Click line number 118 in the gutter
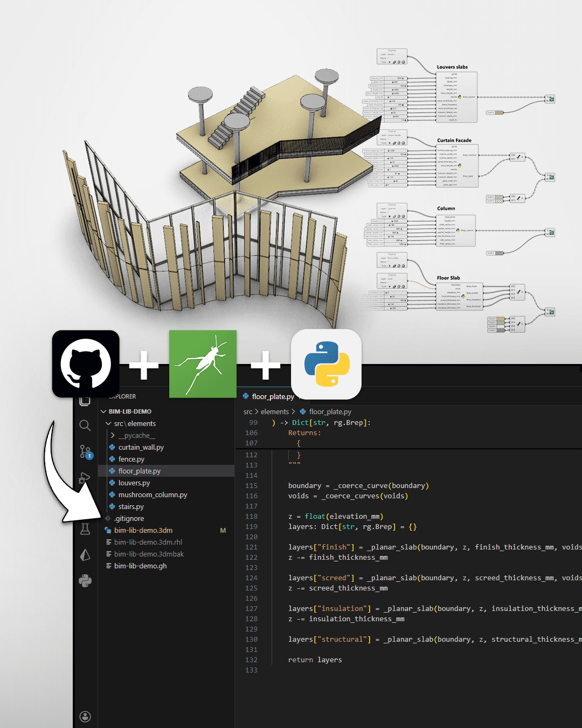582x728 pixels. tap(251, 516)
